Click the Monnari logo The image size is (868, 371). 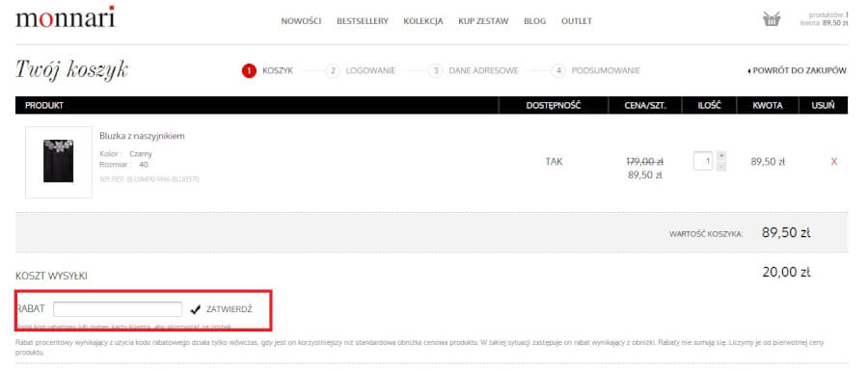66,17
